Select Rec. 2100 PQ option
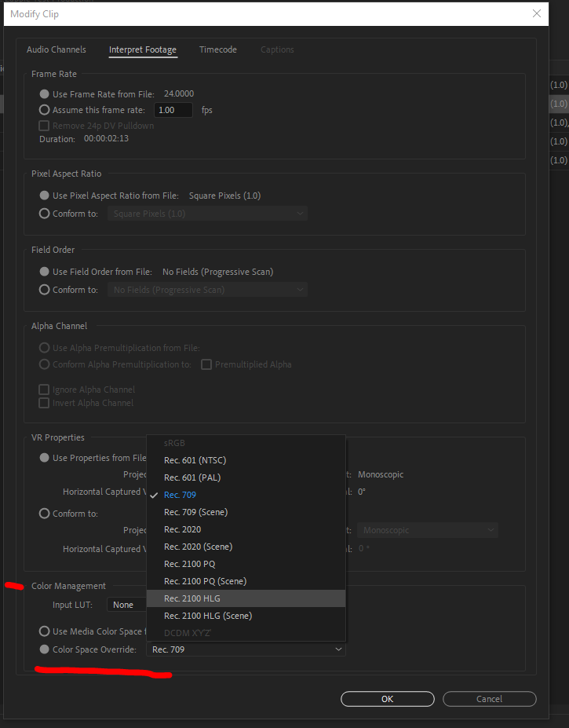 click(189, 564)
